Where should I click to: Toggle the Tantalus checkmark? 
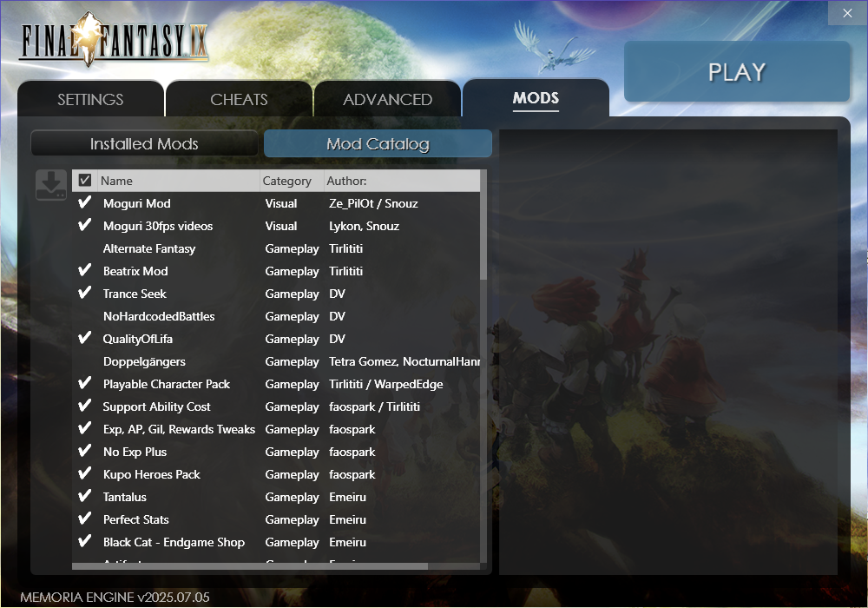pyautogui.click(x=85, y=496)
